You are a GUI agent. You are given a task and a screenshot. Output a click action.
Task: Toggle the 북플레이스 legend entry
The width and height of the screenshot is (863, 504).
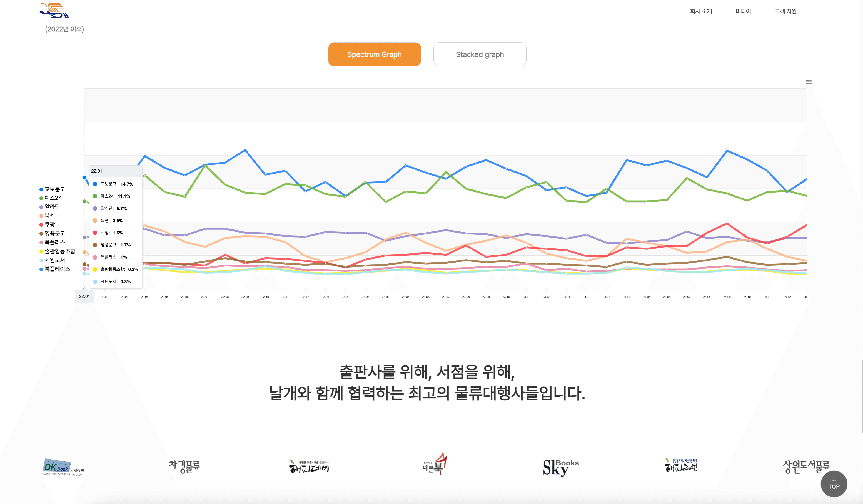pos(57,269)
